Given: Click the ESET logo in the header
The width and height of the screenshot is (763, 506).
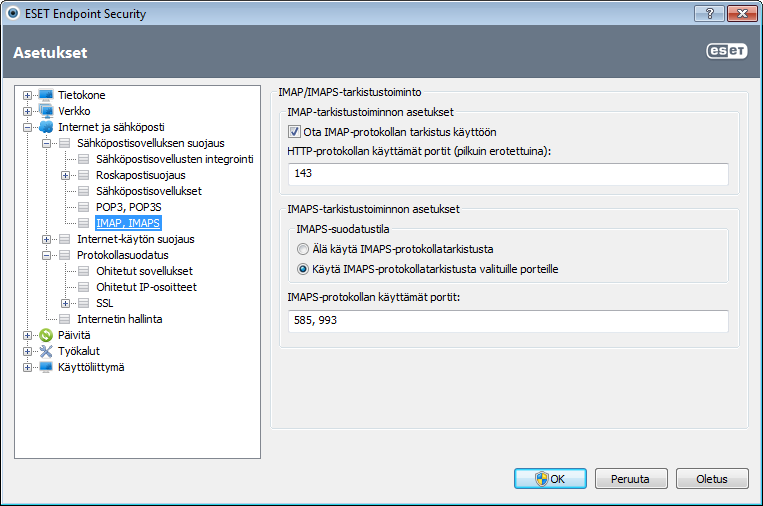Looking at the screenshot, I should click(x=727, y=51).
